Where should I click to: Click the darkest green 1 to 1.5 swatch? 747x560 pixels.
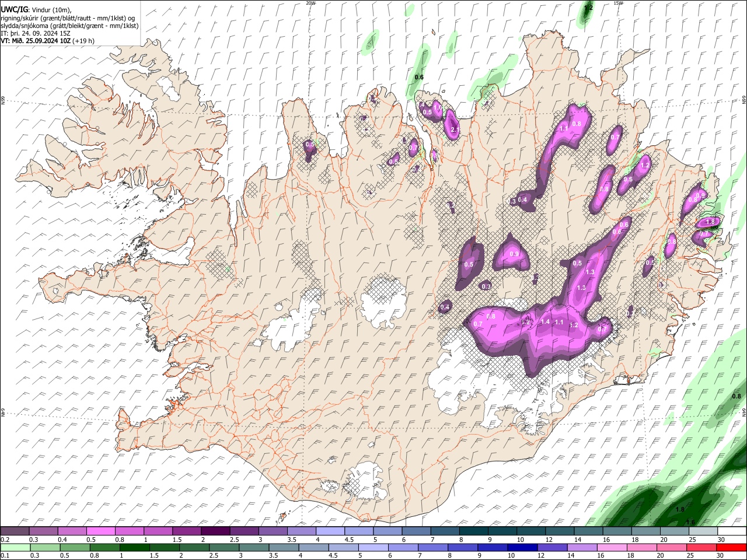pyautogui.click(x=135, y=547)
